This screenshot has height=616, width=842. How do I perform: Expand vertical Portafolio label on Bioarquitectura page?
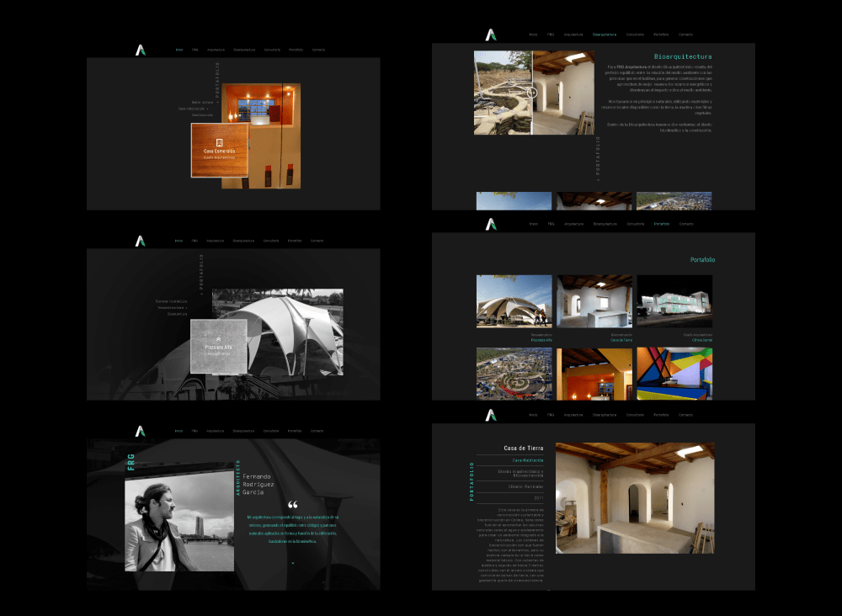click(597, 157)
